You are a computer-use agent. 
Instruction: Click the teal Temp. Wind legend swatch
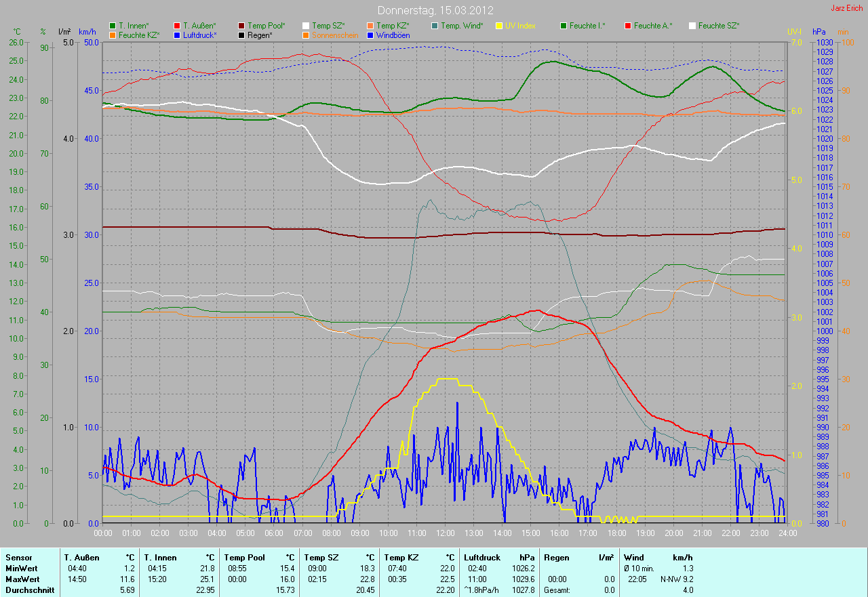click(435, 26)
